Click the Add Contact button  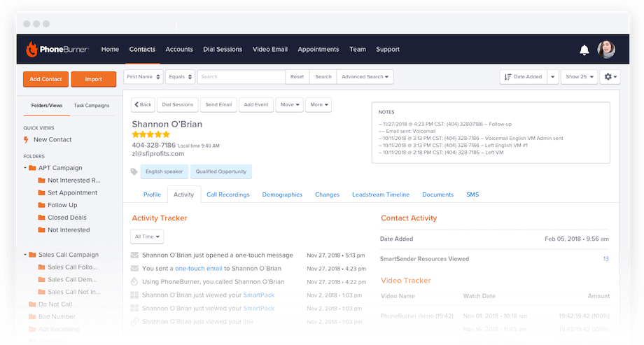tap(45, 79)
